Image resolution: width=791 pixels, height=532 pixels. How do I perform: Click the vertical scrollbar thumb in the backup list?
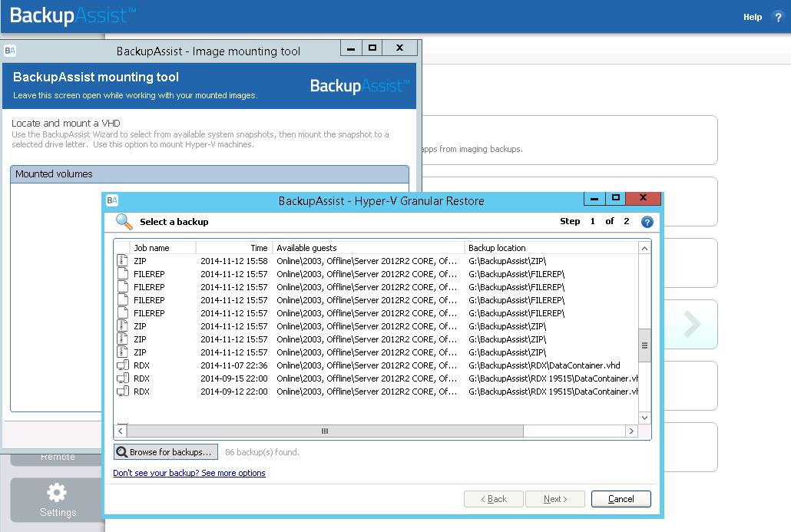tap(644, 345)
